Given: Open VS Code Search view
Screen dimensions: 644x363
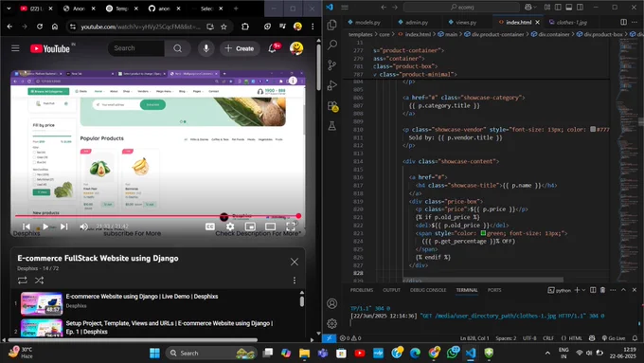Looking at the screenshot, I should tap(331, 45).
